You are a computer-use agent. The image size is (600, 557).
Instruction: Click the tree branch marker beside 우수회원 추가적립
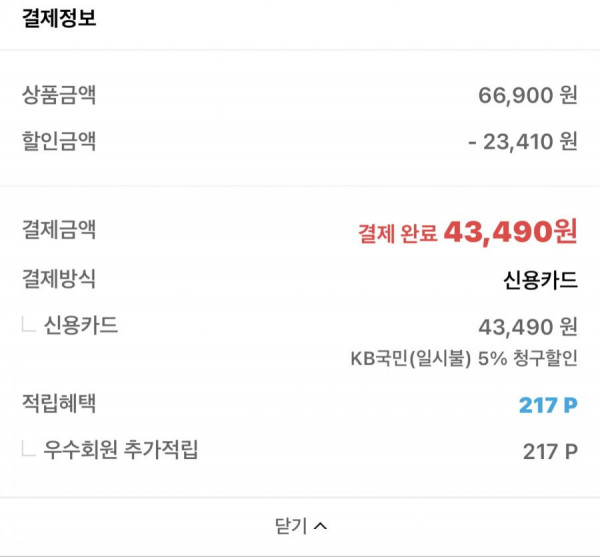pos(28,448)
